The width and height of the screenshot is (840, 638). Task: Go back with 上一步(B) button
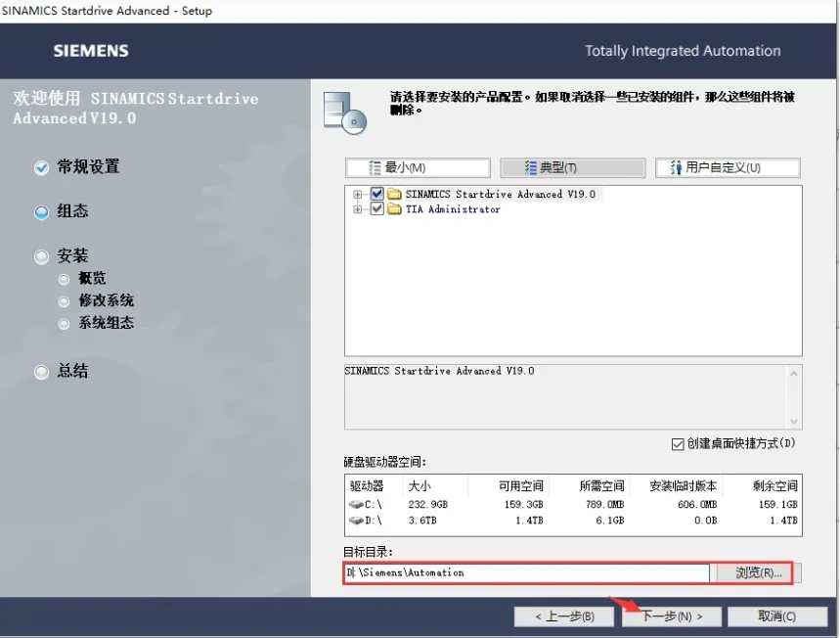click(564, 616)
